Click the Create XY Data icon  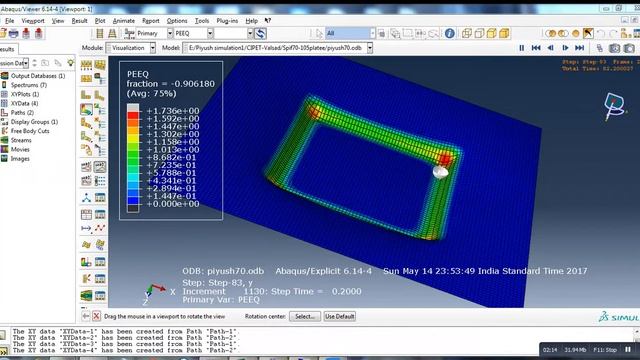86,214
